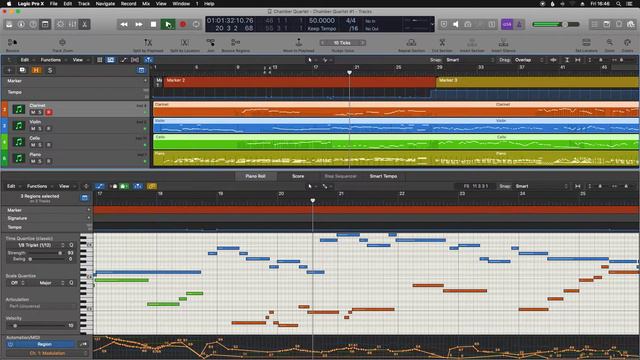Image resolution: width=640 pixels, height=360 pixels.
Task: Click the Repeat Section tool
Action: (411, 44)
